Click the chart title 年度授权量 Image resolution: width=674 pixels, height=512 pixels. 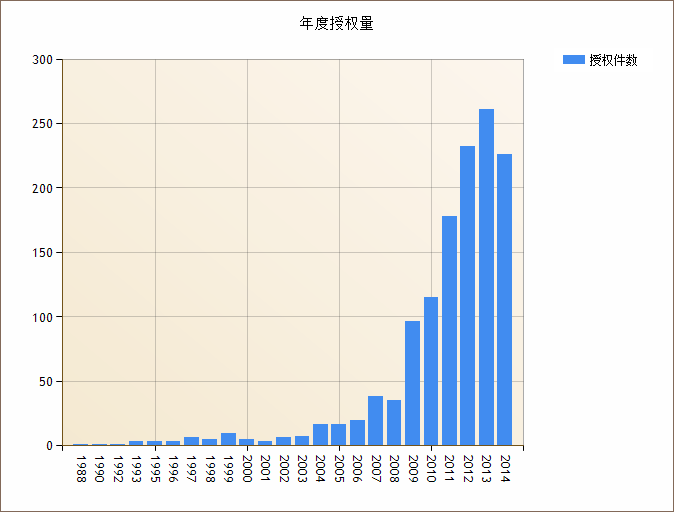[x=337, y=23]
